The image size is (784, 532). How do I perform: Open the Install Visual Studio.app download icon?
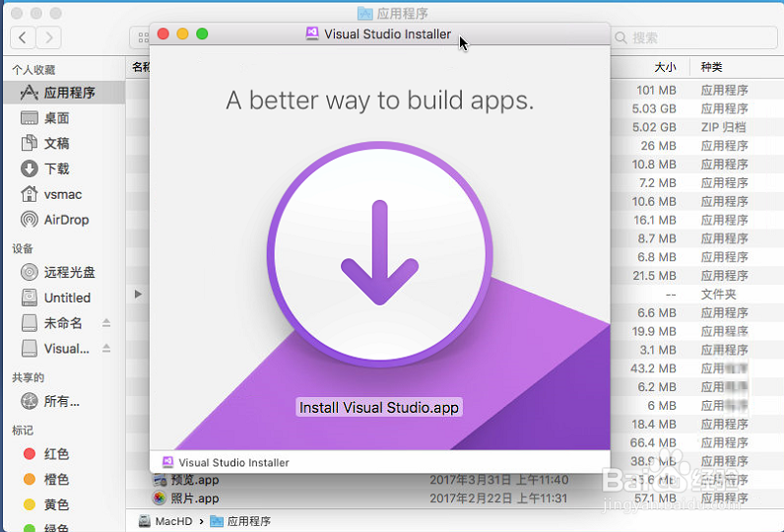[379, 254]
